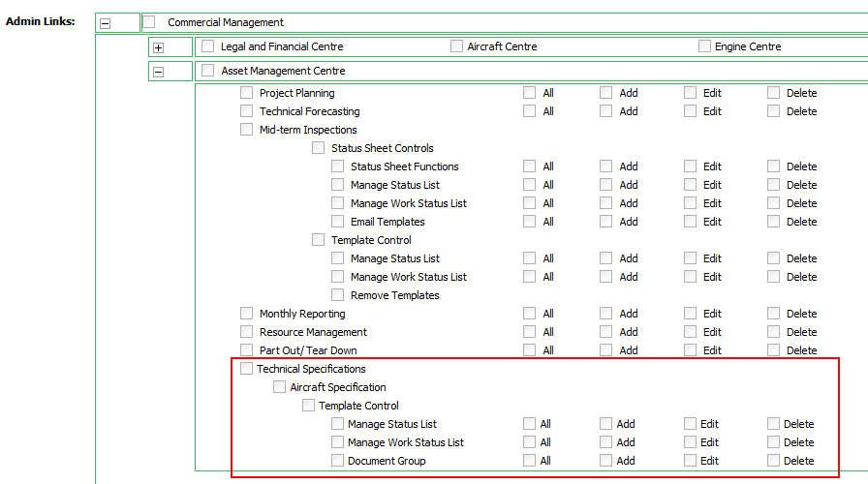Image resolution: width=868 pixels, height=484 pixels.
Task: Enable Add for Status Sheet Functions
Action: click(x=605, y=166)
